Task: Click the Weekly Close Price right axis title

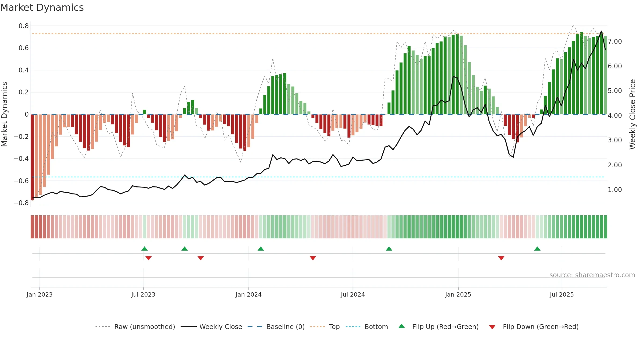Action: pos(632,114)
